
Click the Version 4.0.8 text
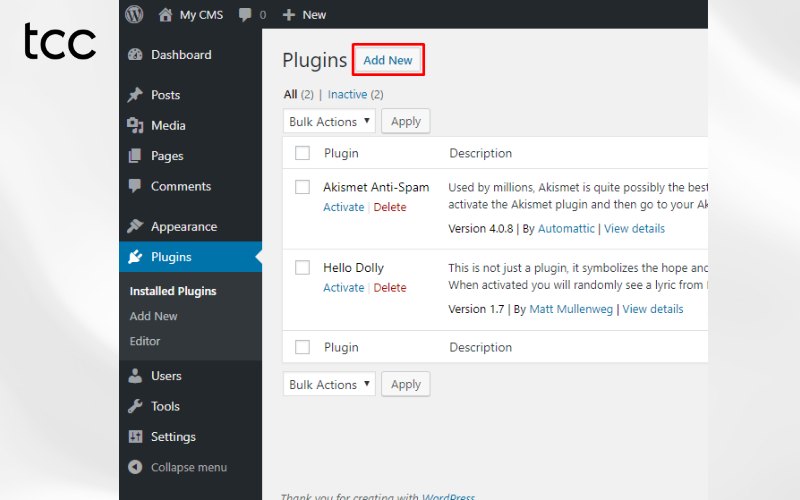[481, 229]
